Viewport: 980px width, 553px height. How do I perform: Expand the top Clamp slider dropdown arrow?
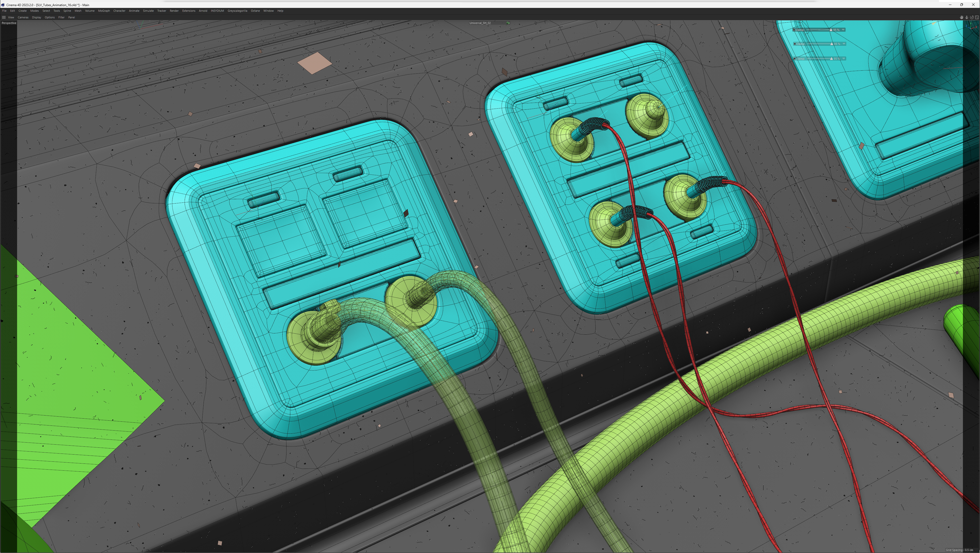[x=843, y=30]
